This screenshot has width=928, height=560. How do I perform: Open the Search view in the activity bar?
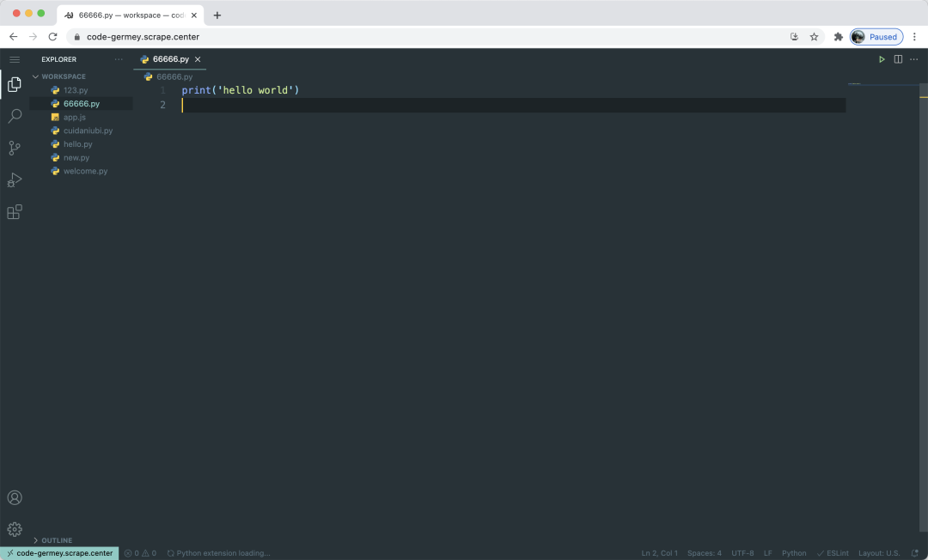coord(14,116)
